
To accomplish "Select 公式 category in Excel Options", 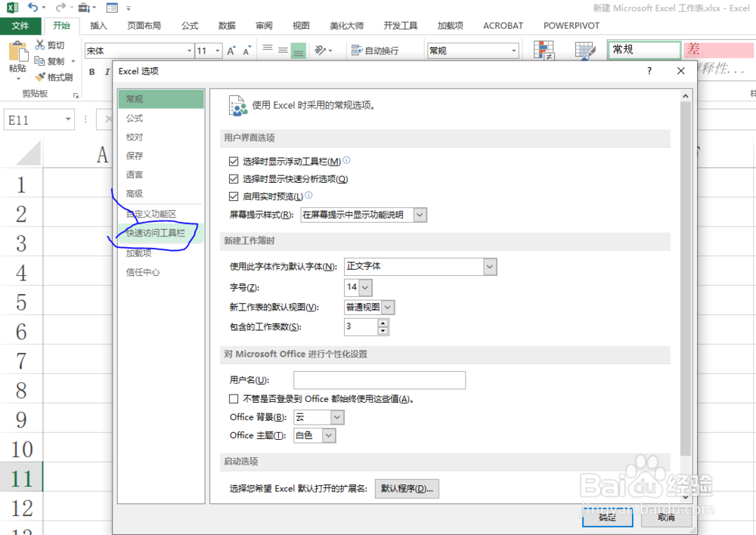I will pyautogui.click(x=161, y=118).
